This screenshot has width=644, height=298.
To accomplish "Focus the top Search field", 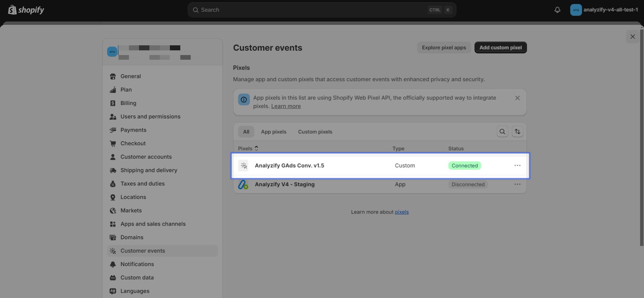I will tap(322, 10).
